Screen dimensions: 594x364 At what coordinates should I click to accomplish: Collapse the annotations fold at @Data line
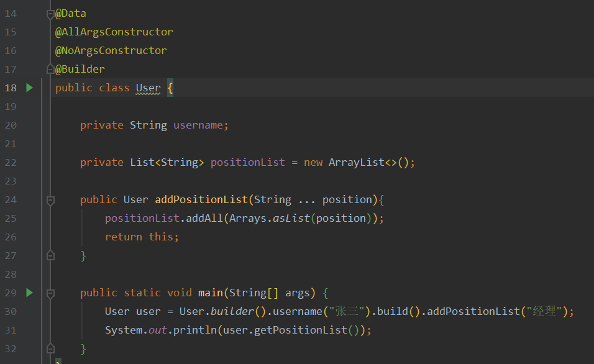point(50,14)
